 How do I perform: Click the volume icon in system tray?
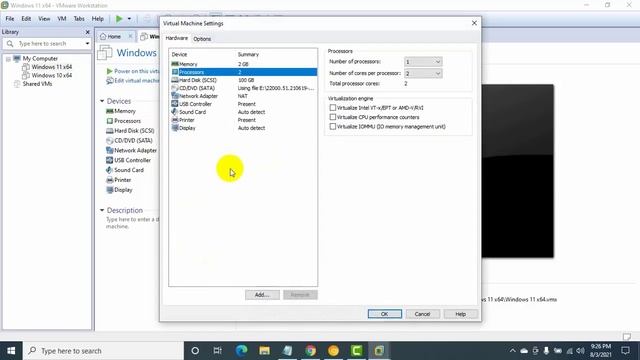coord(580,351)
